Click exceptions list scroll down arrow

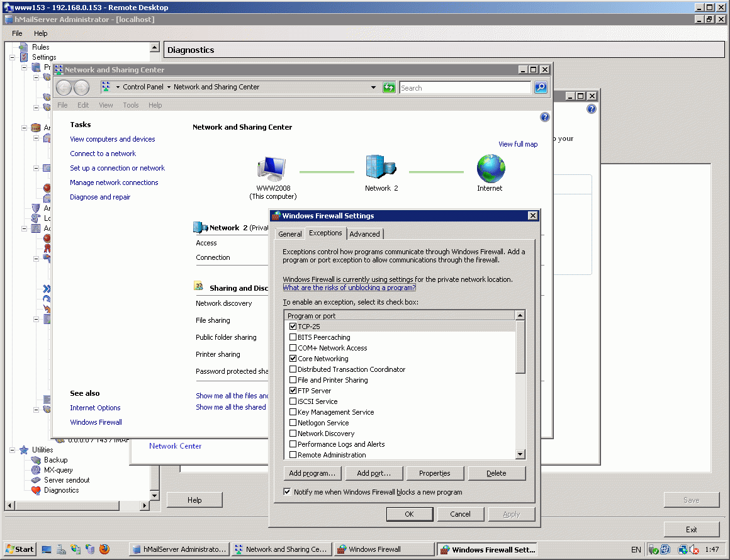[520, 454]
